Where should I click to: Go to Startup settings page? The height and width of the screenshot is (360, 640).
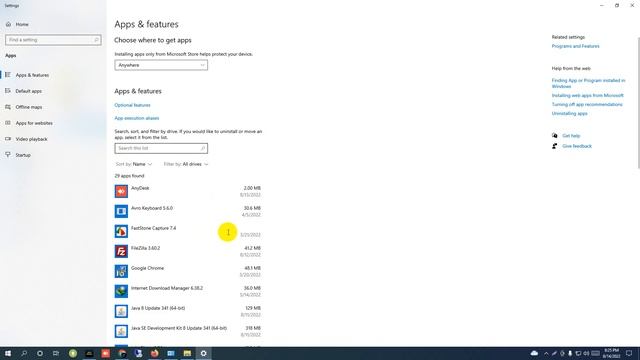(x=23, y=155)
